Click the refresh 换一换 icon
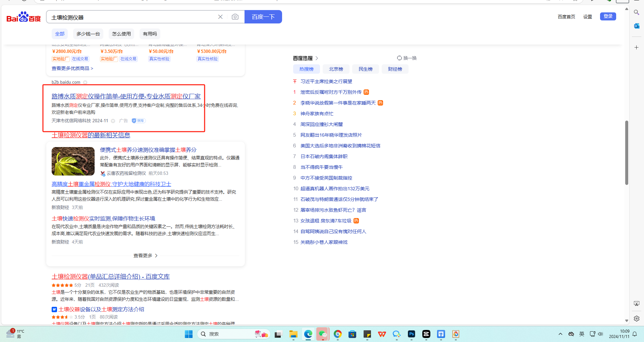 click(x=399, y=58)
